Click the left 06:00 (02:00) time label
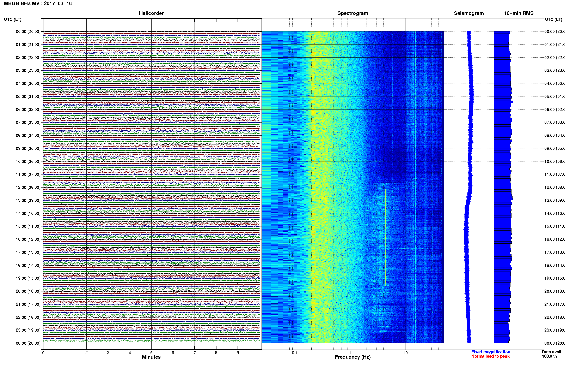The height and width of the screenshot is (368, 588). tap(28, 109)
